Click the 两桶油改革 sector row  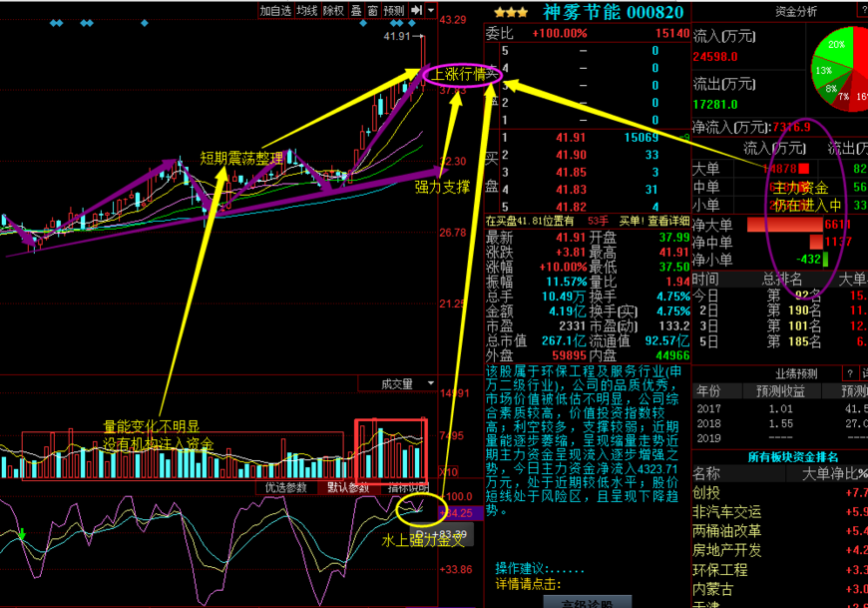pos(780,531)
